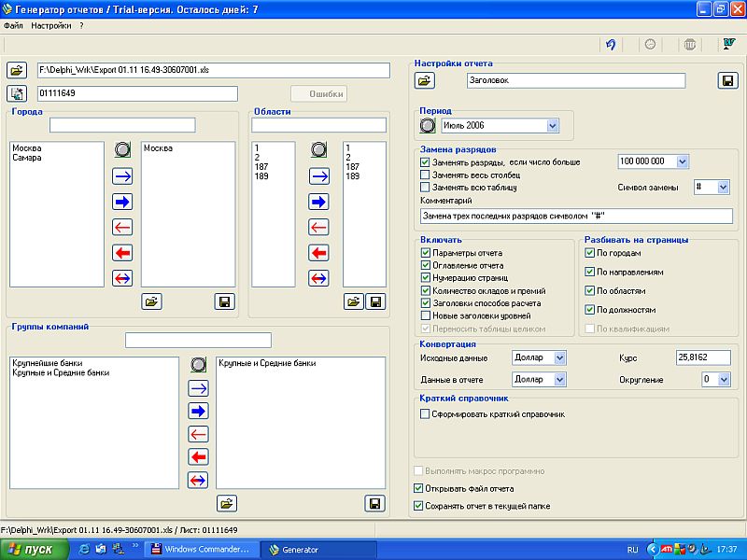The width and height of the screenshot is (747, 560).
Task: Click open folder icon under Города lists
Action: coord(151,301)
